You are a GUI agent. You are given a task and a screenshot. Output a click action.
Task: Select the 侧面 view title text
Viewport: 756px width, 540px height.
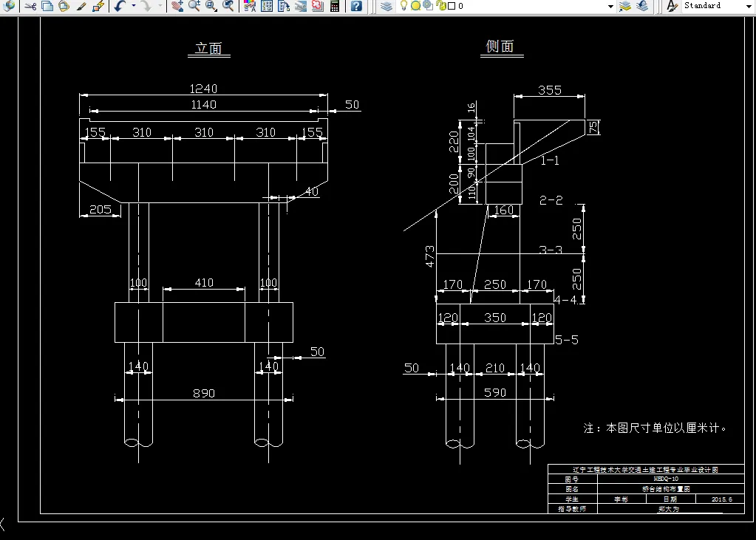[x=500, y=46]
